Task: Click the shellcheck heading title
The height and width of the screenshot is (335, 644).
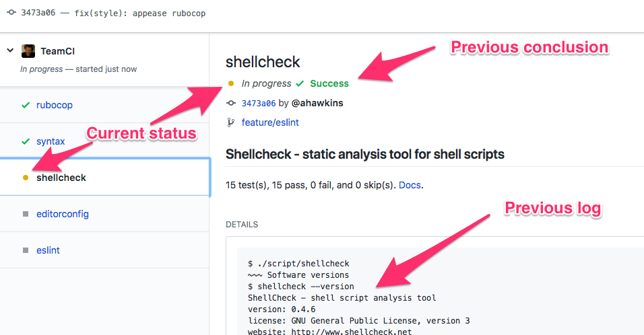Action: click(263, 62)
